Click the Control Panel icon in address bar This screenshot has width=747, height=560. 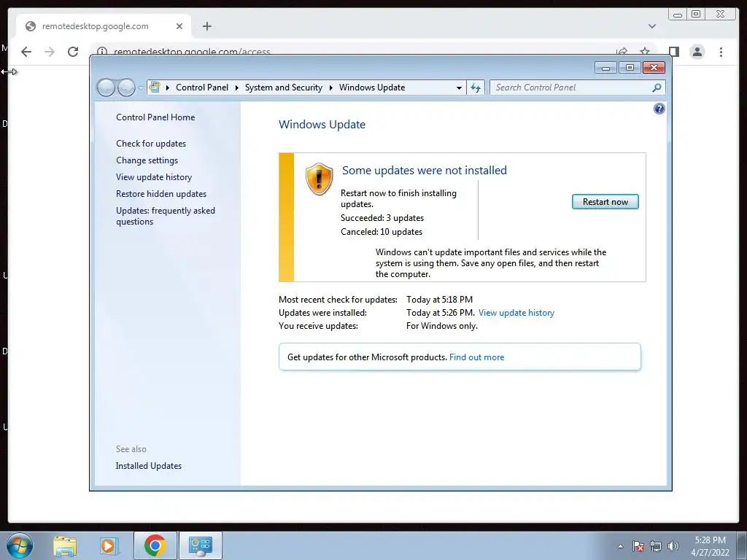(x=155, y=87)
